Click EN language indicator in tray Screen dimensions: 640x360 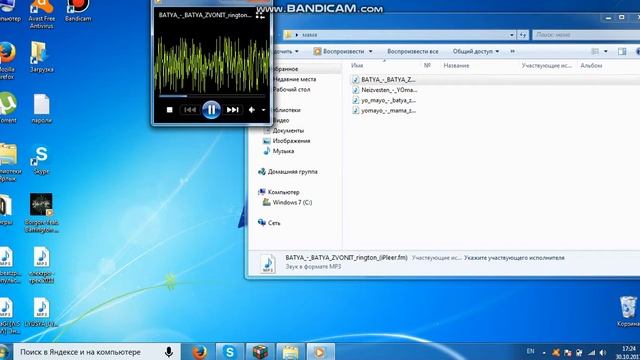pos(530,351)
